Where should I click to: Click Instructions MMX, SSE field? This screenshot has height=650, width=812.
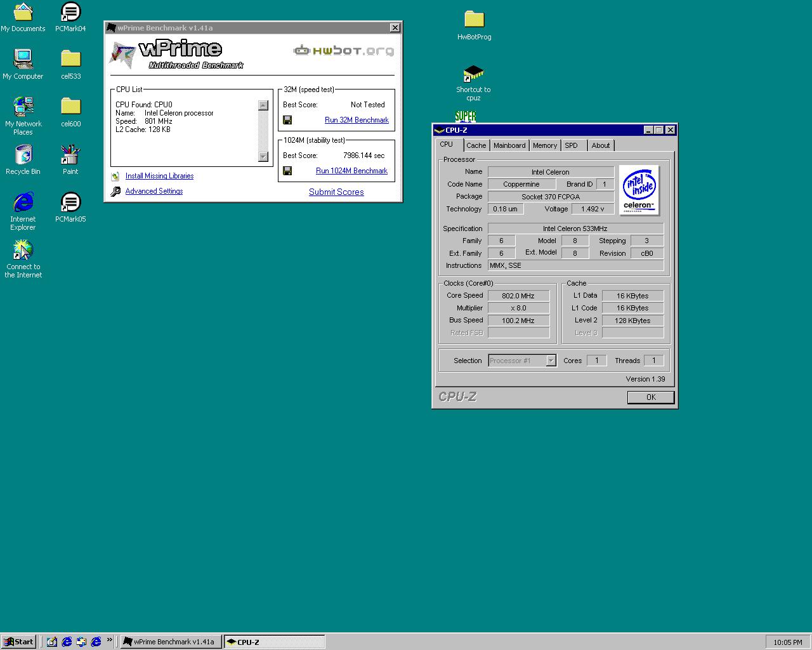click(x=575, y=265)
